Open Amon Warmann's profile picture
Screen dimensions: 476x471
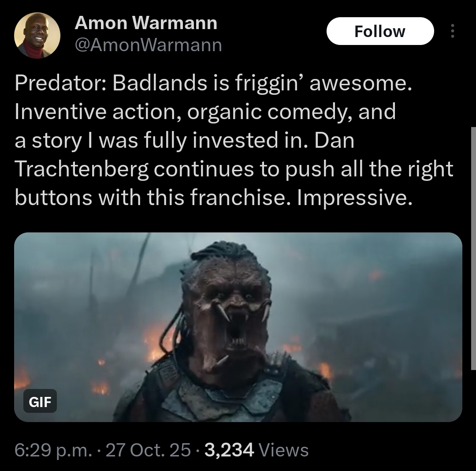click(x=37, y=35)
